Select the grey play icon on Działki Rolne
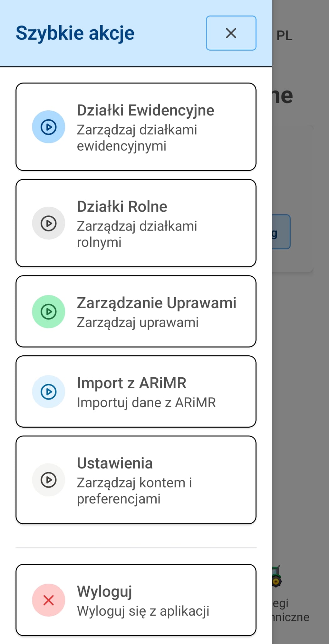The image size is (329, 644). tap(48, 223)
